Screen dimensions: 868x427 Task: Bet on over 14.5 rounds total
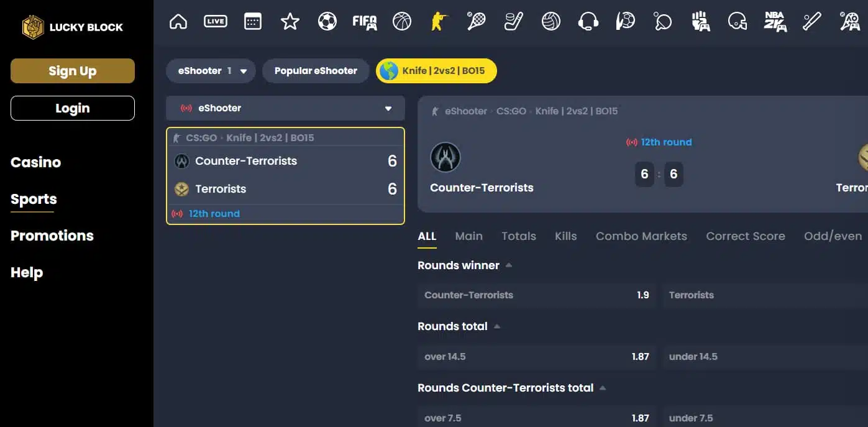(537, 357)
